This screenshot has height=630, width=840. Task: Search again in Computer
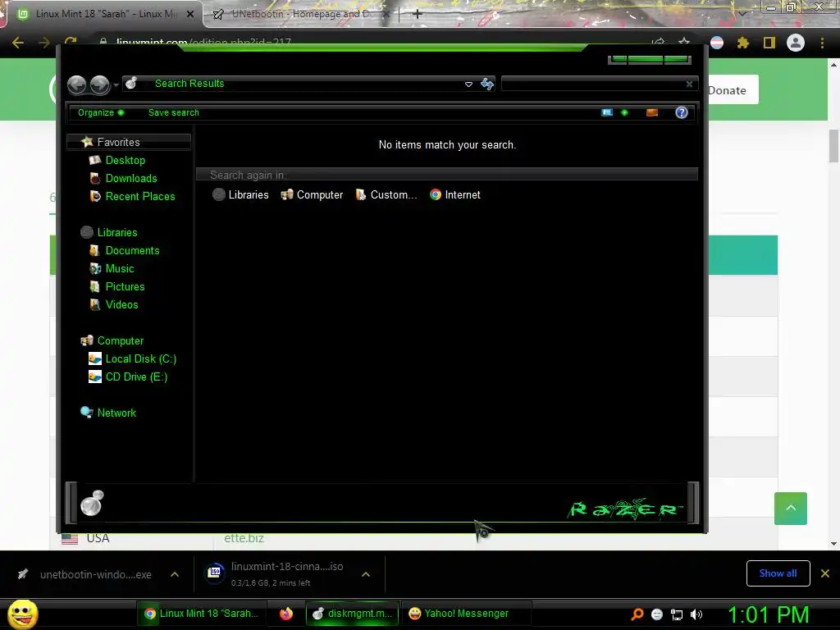(x=312, y=195)
